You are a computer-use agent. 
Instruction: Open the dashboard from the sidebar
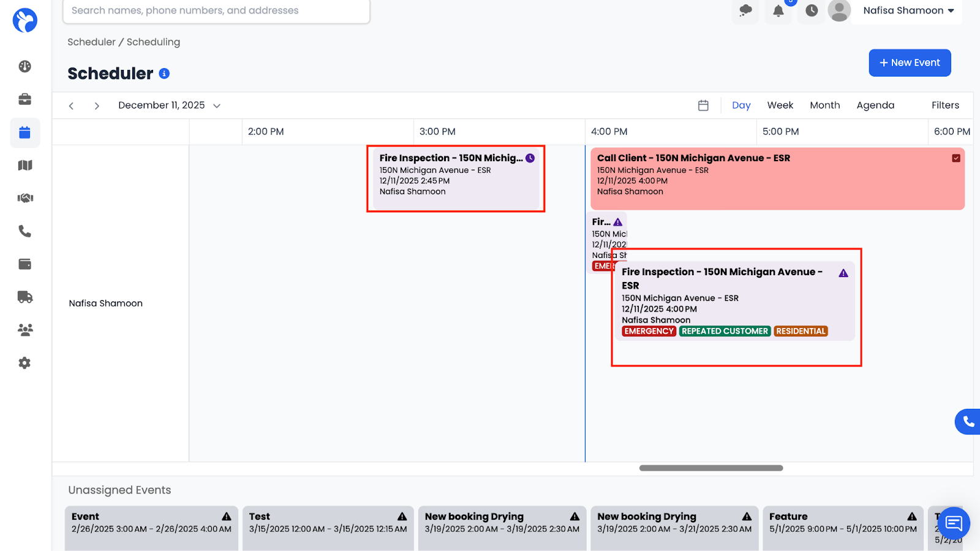tap(24, 66)
